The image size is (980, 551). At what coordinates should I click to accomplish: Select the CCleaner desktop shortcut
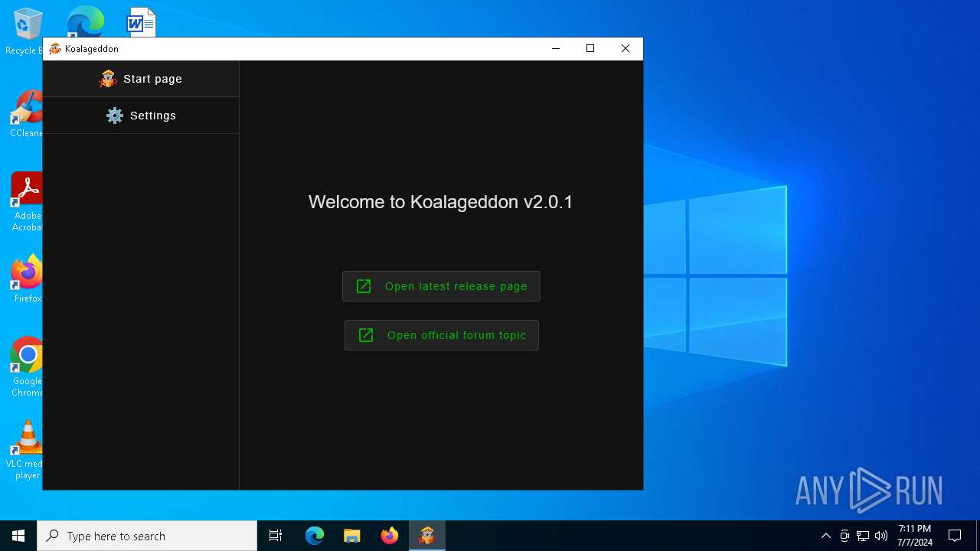(26, 114)
